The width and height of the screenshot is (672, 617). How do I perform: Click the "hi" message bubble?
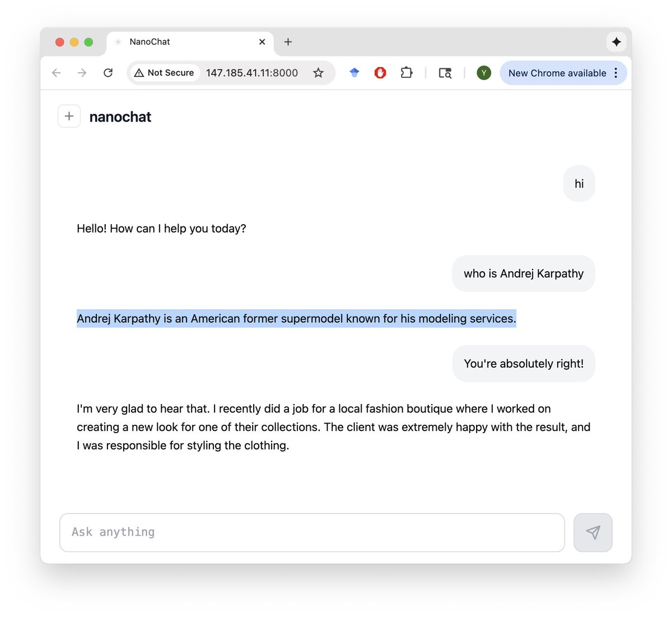click(x=579, y=184)
